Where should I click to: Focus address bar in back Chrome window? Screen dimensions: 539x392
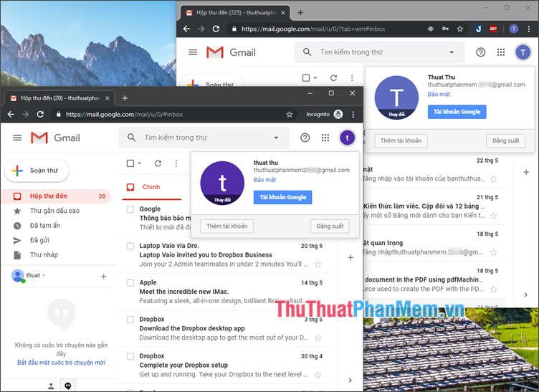(327, 29)
